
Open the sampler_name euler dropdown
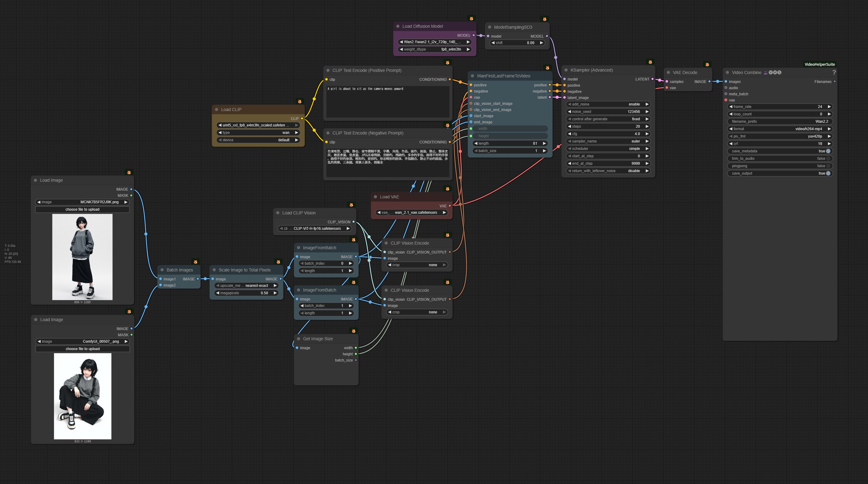coord(608,141)
